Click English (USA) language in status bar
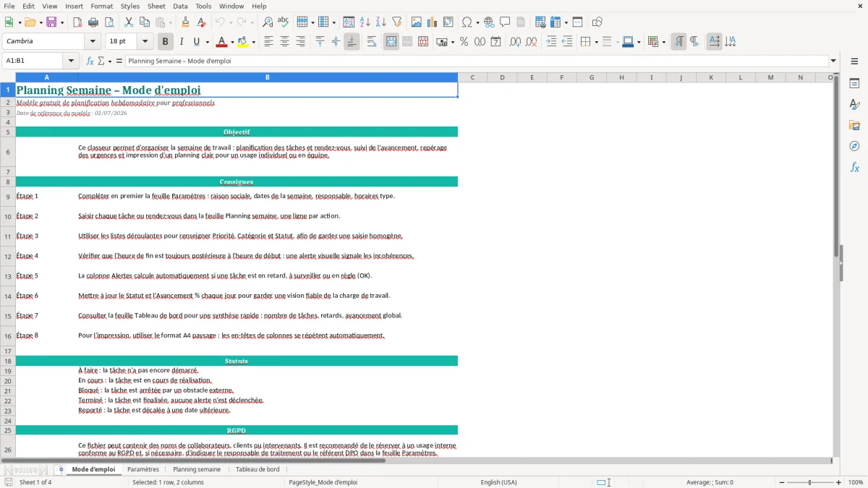The width and height of the screenshot is (868, 488). (x=498, y=482)
